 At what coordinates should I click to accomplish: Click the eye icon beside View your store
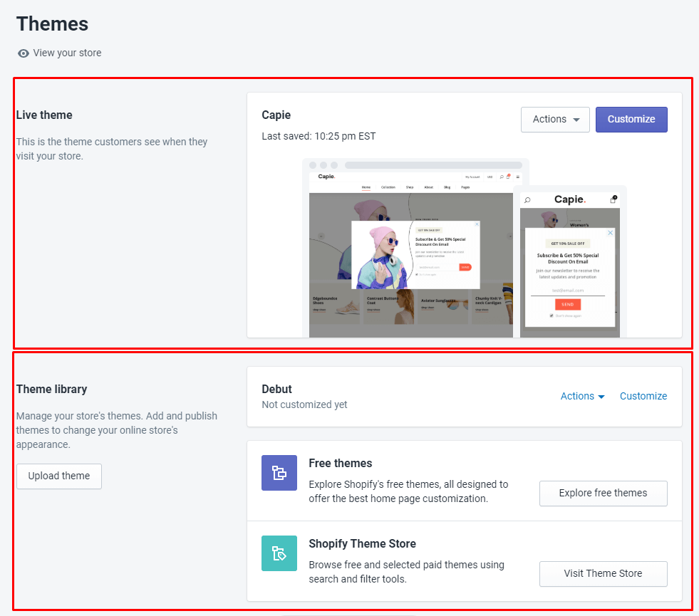pos(24,53)
